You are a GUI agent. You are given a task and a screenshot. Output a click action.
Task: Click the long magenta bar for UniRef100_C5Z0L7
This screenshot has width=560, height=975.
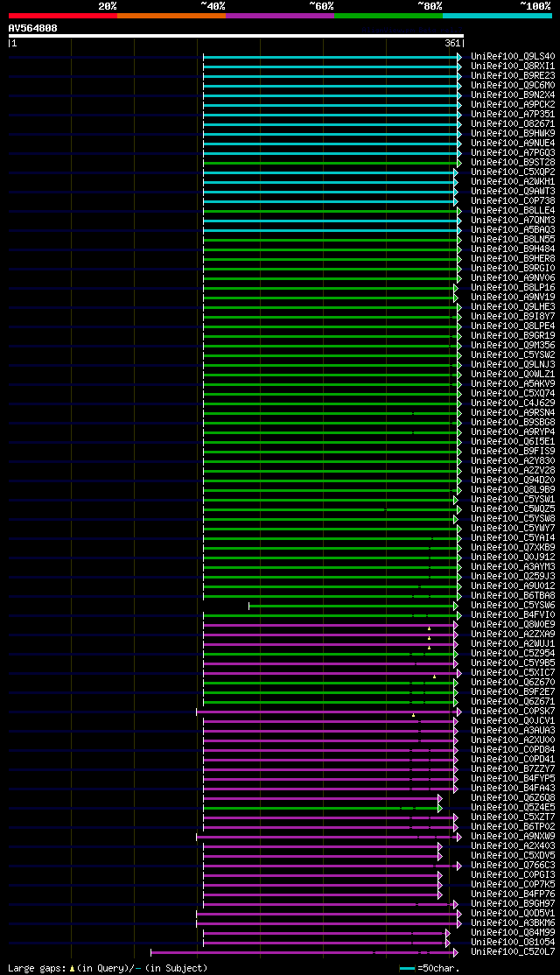tap(304, 952)
